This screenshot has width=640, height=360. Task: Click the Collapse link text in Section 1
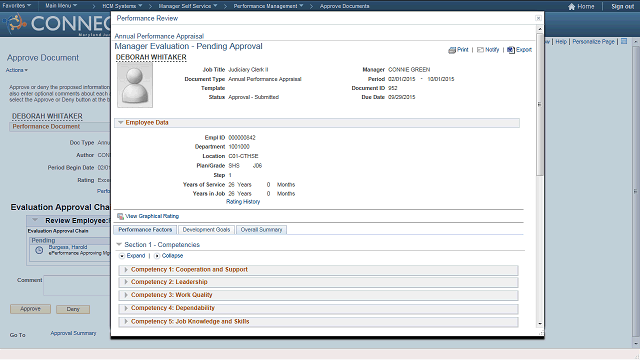(172, 256)
